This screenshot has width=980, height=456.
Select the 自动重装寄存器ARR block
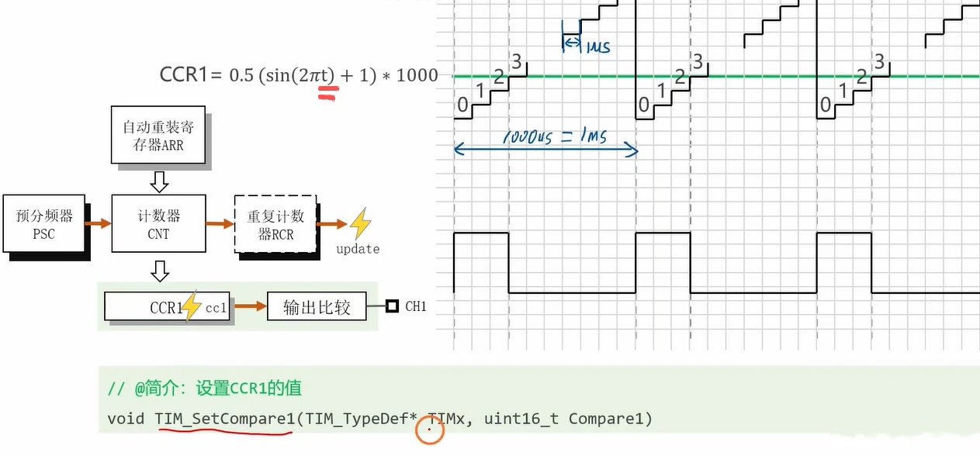tap(158, 135)
